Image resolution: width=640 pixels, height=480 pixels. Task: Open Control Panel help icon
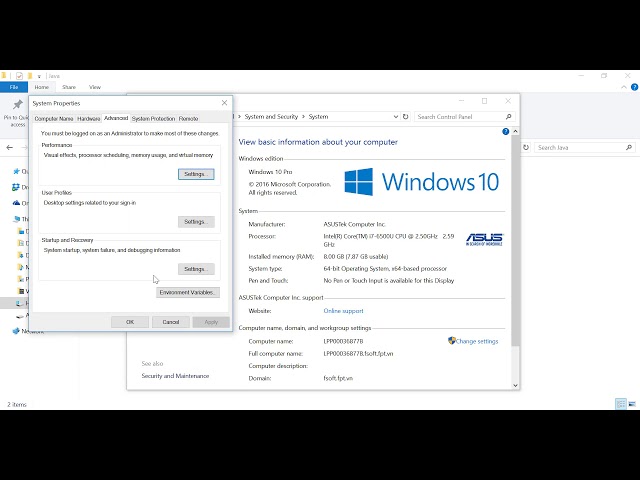pyautogui.click(x=505, y=131)
